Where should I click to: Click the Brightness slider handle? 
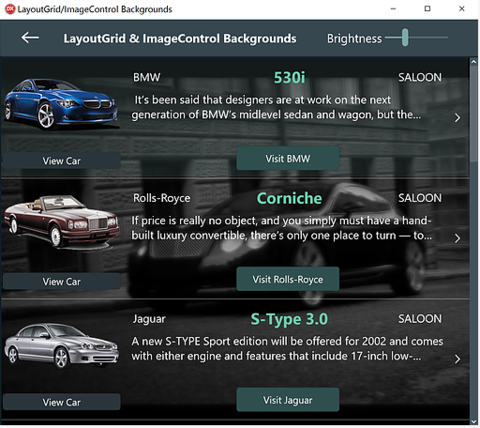[405, 37]
